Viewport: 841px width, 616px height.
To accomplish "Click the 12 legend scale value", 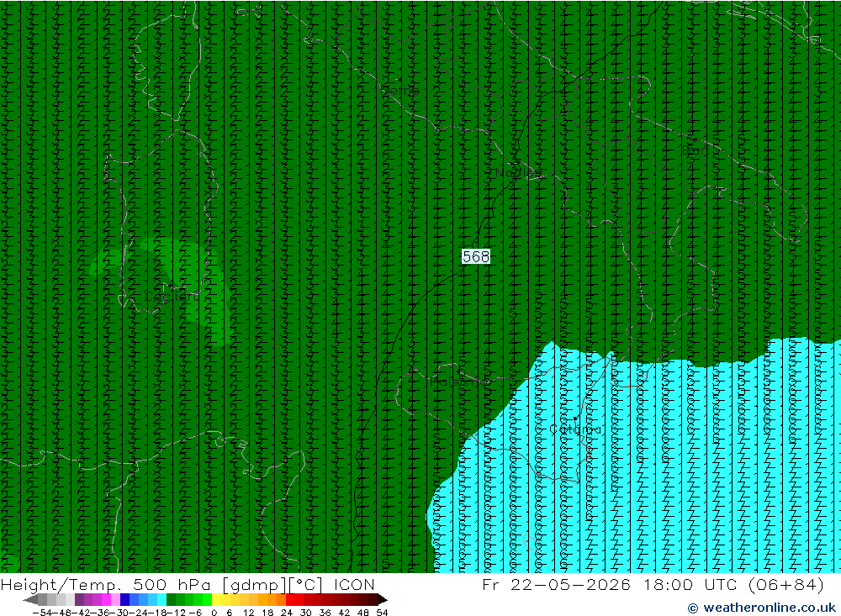I will 249,613.
